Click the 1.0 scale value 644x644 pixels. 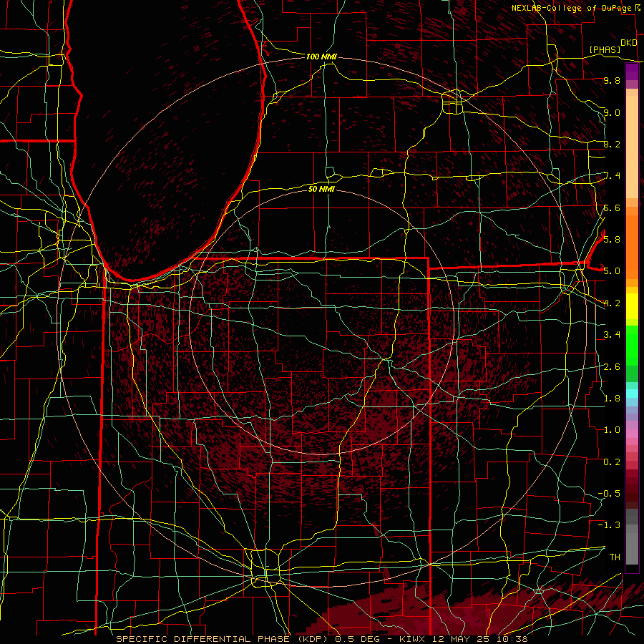click(x=612, y=430)
